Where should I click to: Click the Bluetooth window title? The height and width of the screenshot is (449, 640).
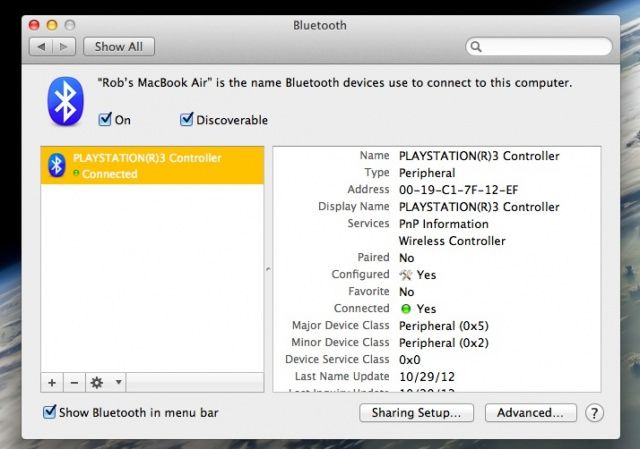[x=320, y=25]
